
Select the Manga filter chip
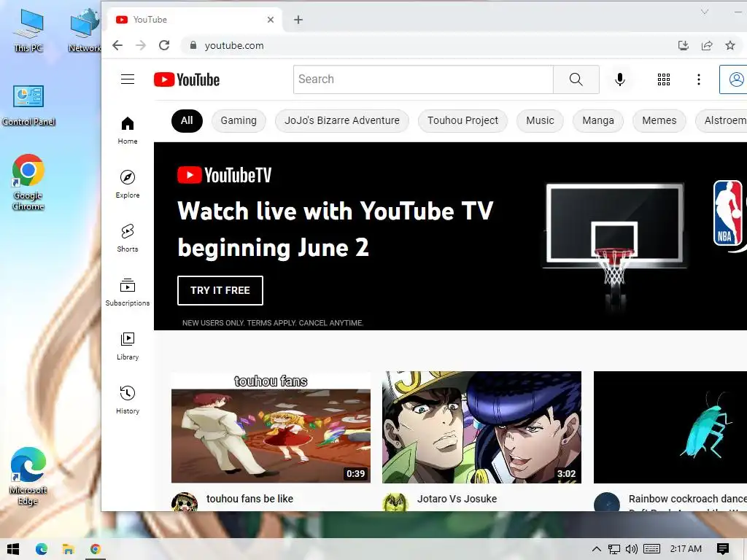pyautogui.click(x=598, y=120)
